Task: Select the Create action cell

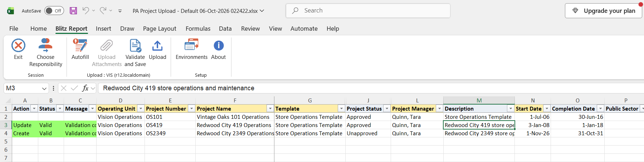Action: point(25,133)
